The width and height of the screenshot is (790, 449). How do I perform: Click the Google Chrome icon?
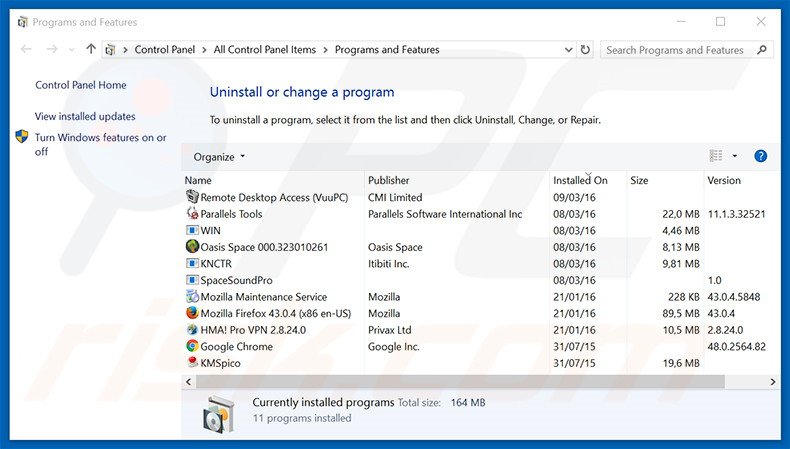click(192, 346)
